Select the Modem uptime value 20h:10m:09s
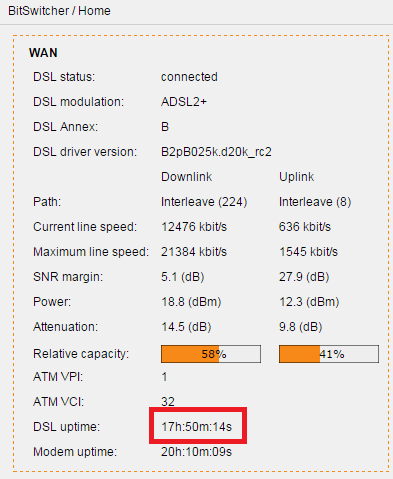This screenshot has height=479, width=393. pyautogui.click(x=196, y=452)
